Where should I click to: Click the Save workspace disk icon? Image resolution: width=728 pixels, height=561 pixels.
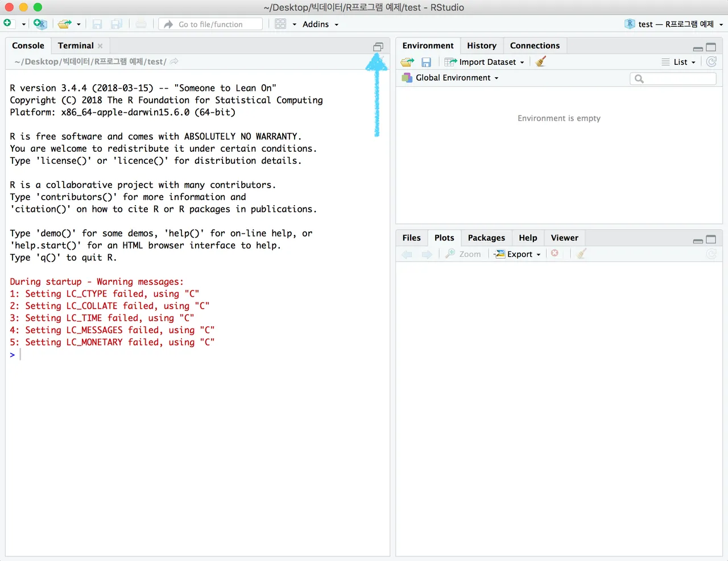[426, 62]
